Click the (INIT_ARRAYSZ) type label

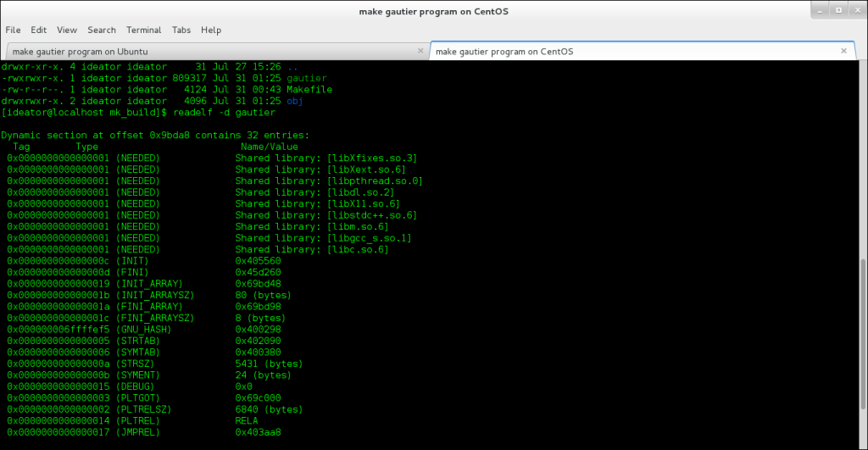(x=155, y=296)
